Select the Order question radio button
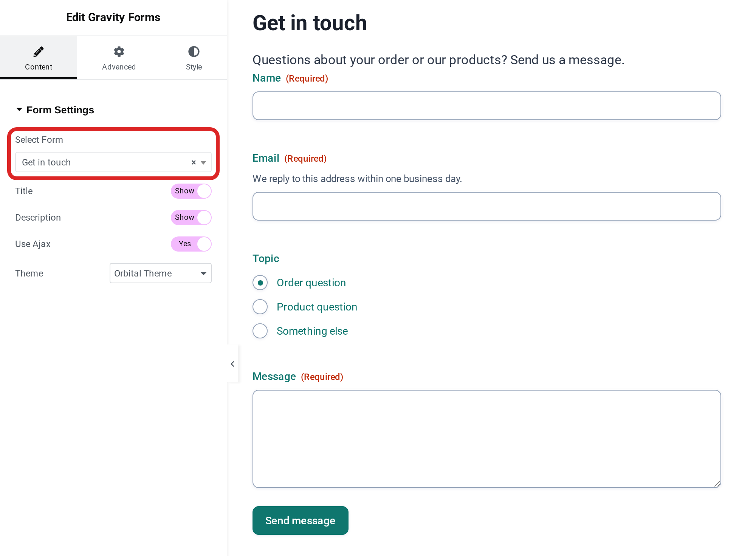This screenshot has height=556, width=756. click(260, 283)
